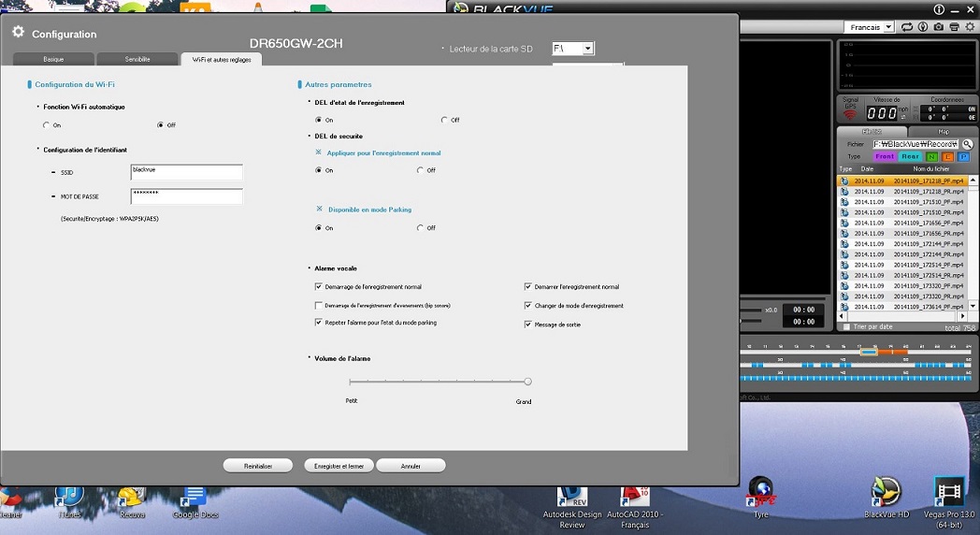This screenshot has height=535, width=980.
Task: Toggle the orange E type filter
Action: tap(947, 157)
